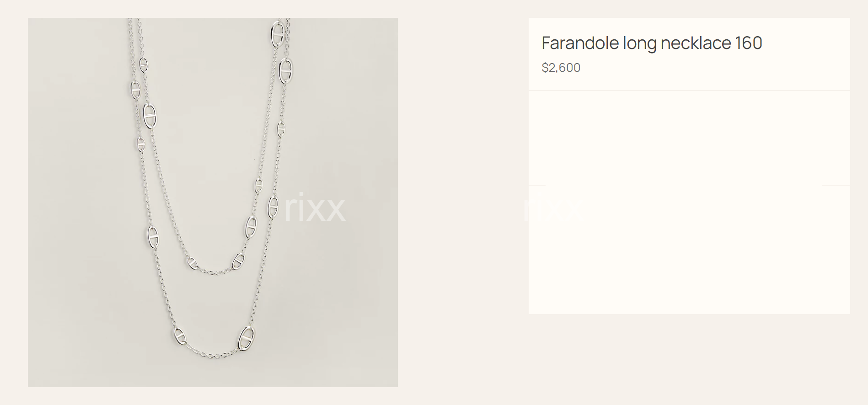Click the white rixx watermark on photo
Screen dimensions: 868x405
click(x=315, y=208)
